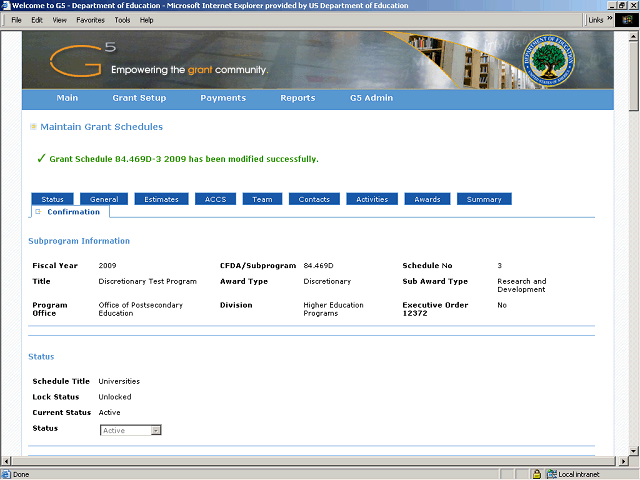Screen dimensions: 640x480
Task: Select the Confirmation tab
Action: (x=71, y=211)
